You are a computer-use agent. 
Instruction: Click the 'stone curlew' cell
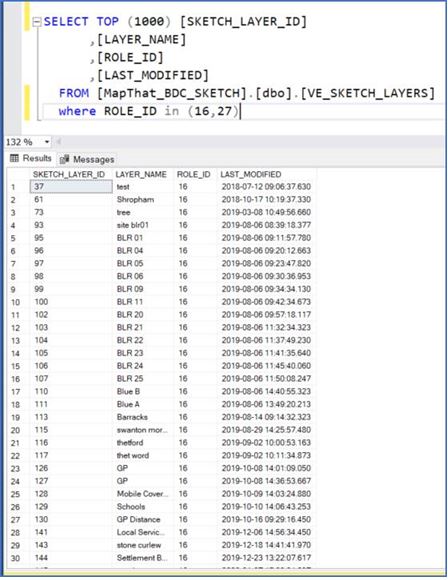point(143,545)
